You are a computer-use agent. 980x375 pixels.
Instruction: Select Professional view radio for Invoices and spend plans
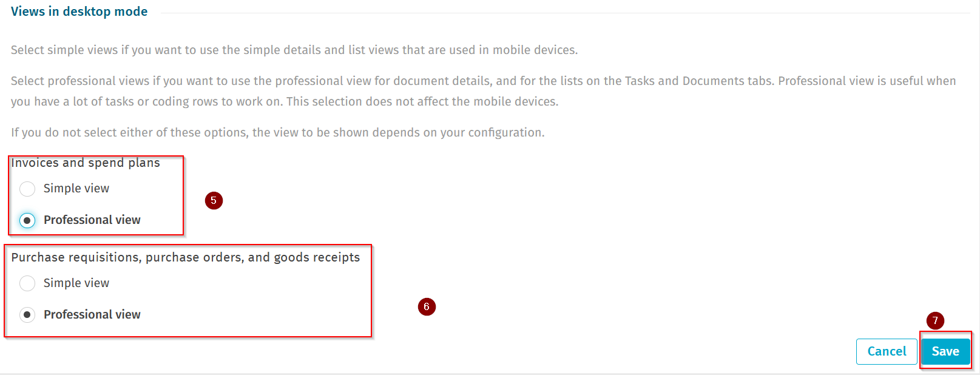coord(27,220)
